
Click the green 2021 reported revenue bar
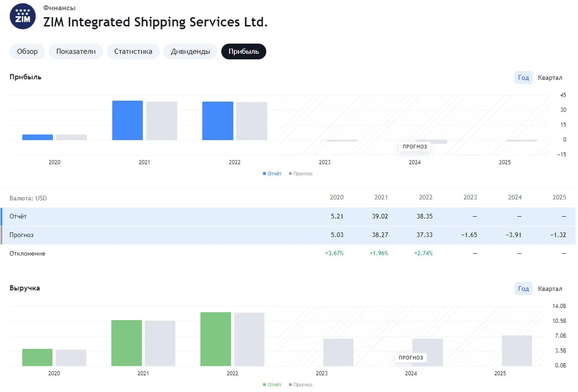coord(127,343)
